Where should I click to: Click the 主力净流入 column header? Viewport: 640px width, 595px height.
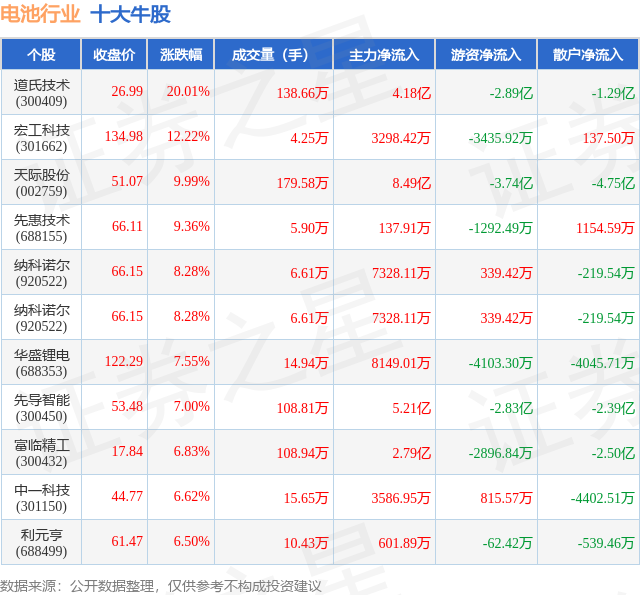click(x=384, y=54)
